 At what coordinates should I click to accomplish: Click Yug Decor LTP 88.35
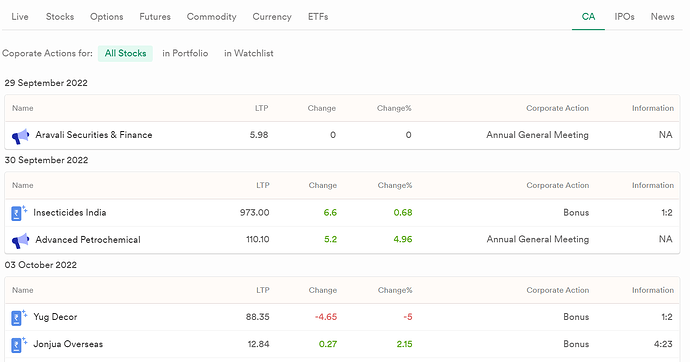[x=257, y=317]
